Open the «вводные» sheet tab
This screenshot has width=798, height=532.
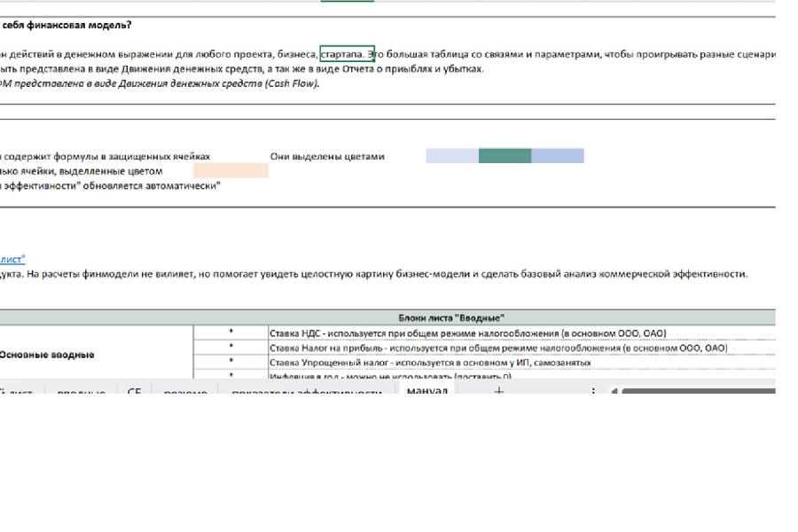81,391
